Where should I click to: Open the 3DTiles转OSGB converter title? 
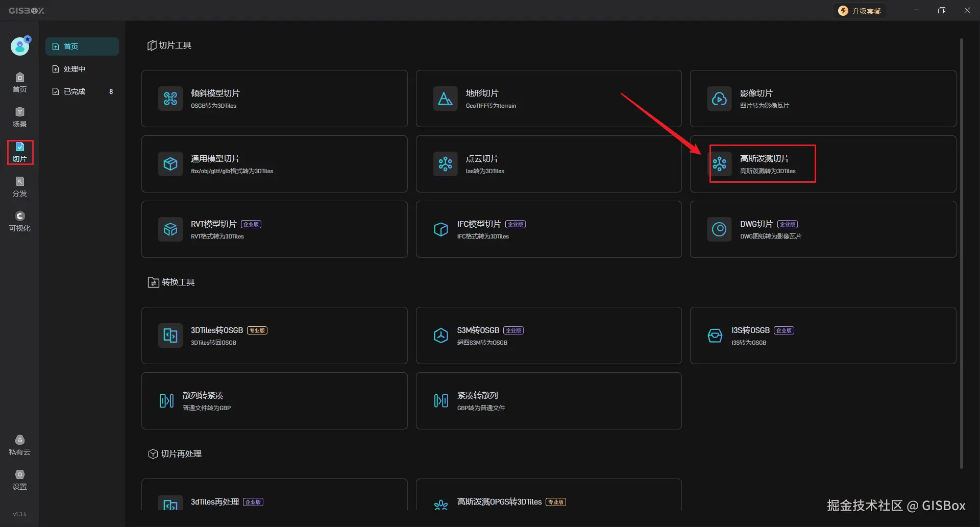click(217, 330)
